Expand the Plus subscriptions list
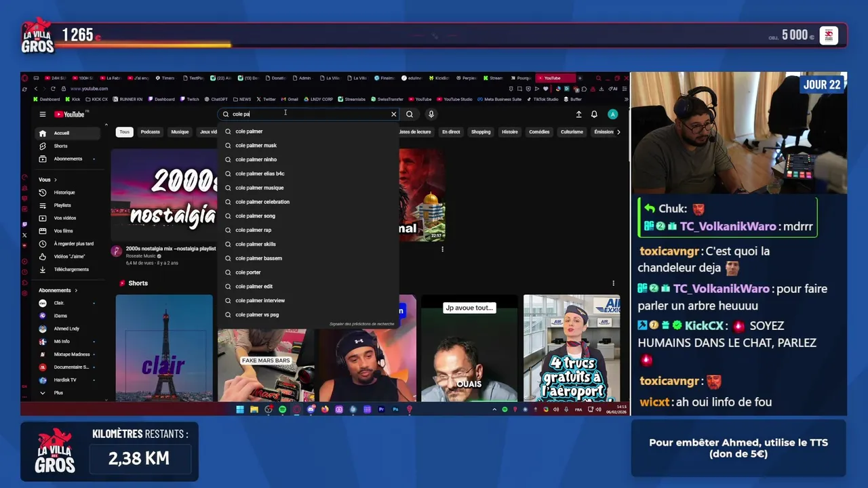 point(68,392)
